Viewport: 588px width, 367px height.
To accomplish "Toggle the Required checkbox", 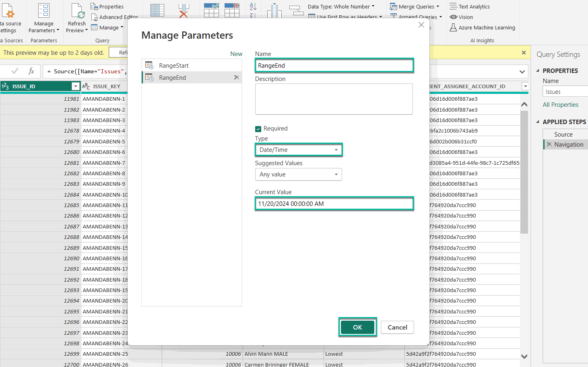I will click(x=258, y=129).
